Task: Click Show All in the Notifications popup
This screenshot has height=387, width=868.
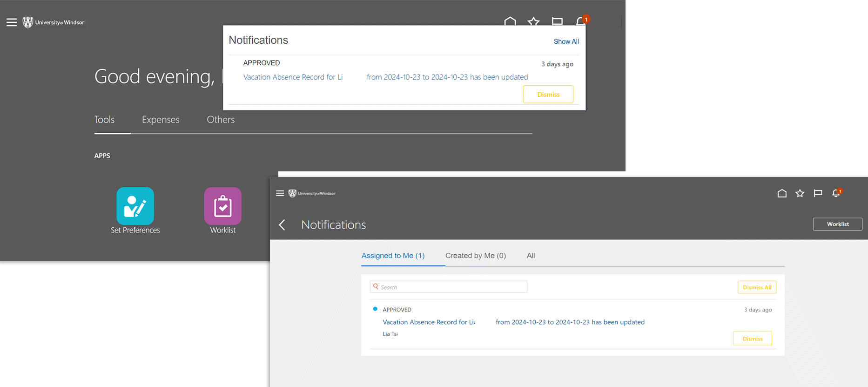Action: coord(566,41)
